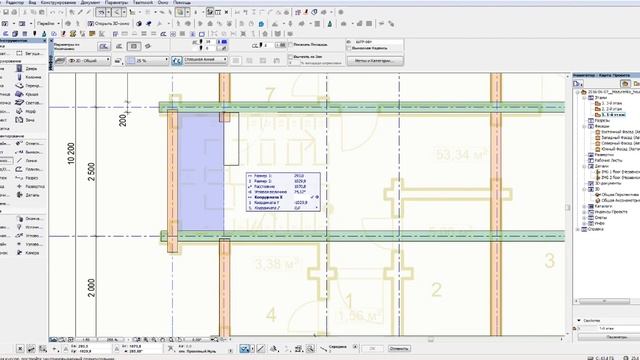Click the Navigator horizontal scrollbar
This screenshot has height=360, width=640.
604,301
